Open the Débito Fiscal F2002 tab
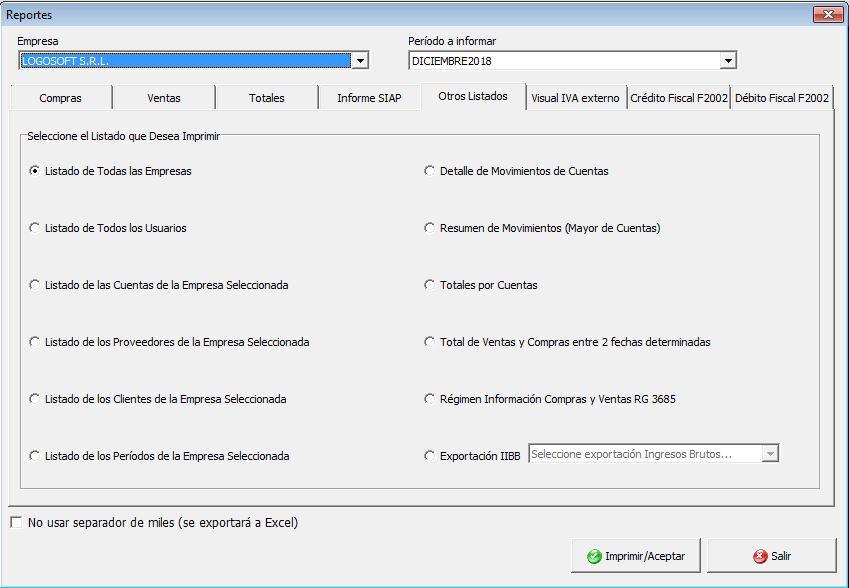This screenshot has width=849, height=588. tap(781, 98)
